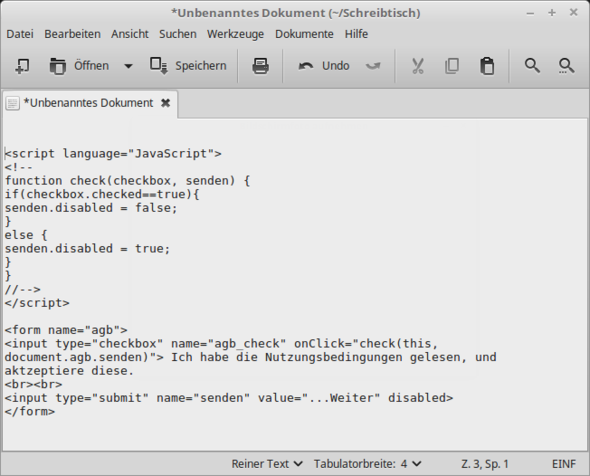Cut selection with scissors icon

coord(418,66)
